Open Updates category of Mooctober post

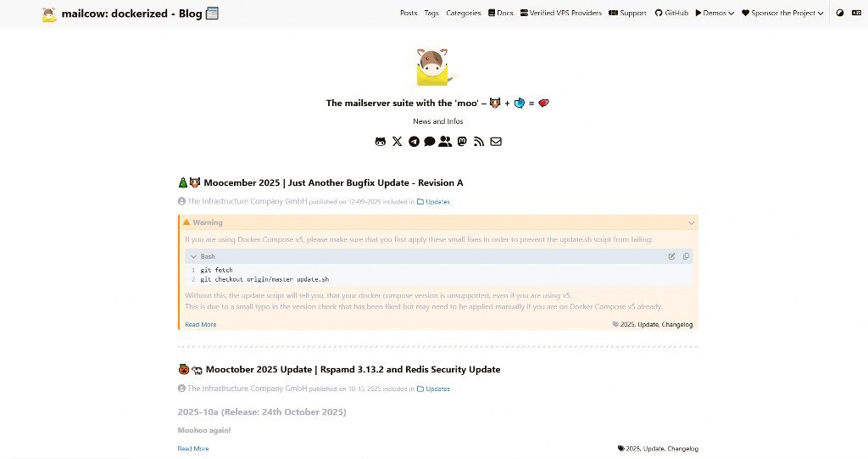(433, 389)
